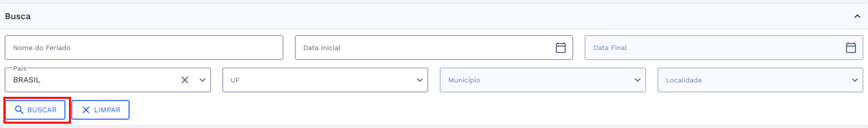This screenshot has width=868, height=128.
Task: Open the Data Final calendar picker
Action: coord(851,48)
